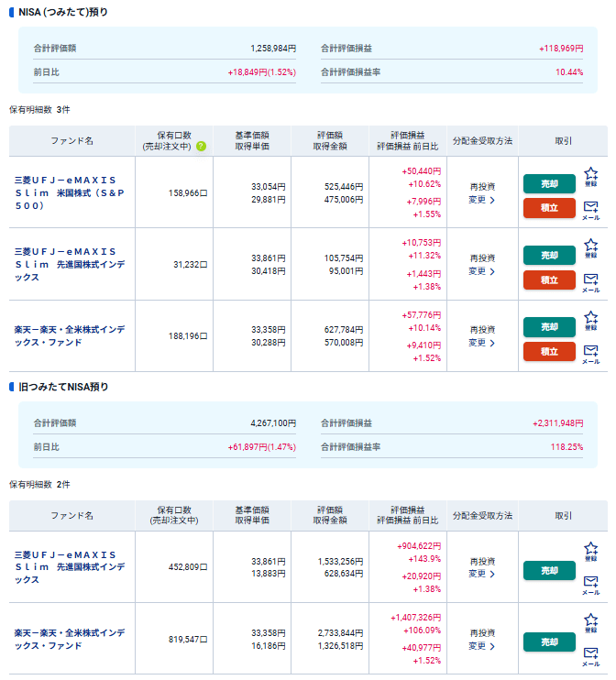The width and height of the screenshot is (616, 680).
Task: Open help icon beside 保有口数 header
Action: [201, 146]
